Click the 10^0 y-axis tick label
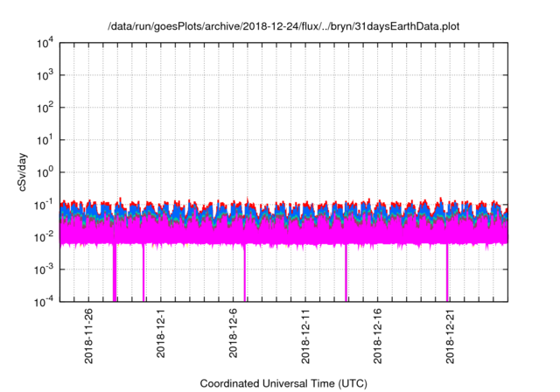The height and width of the screenshot is (392, 560). pyautogui.click(x=45, y=172)
